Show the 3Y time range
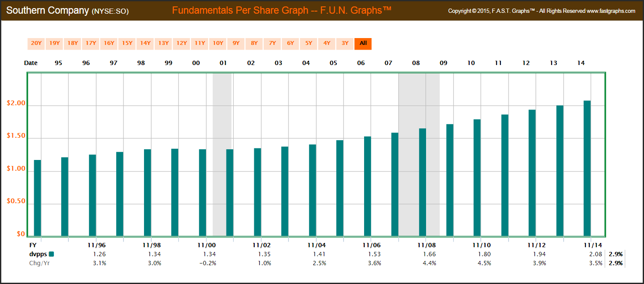The height and width of the screenshot is (284, 644). [x=345, y=43]
